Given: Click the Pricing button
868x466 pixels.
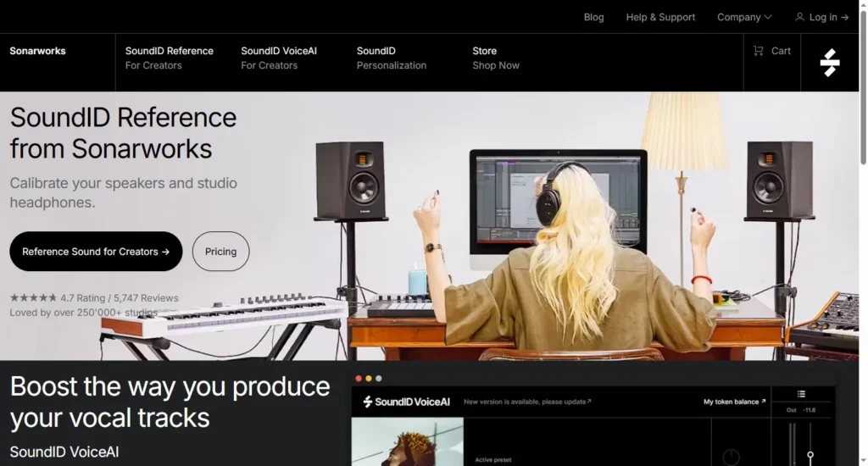Looking at the screenshot, I should pos(220,252).
